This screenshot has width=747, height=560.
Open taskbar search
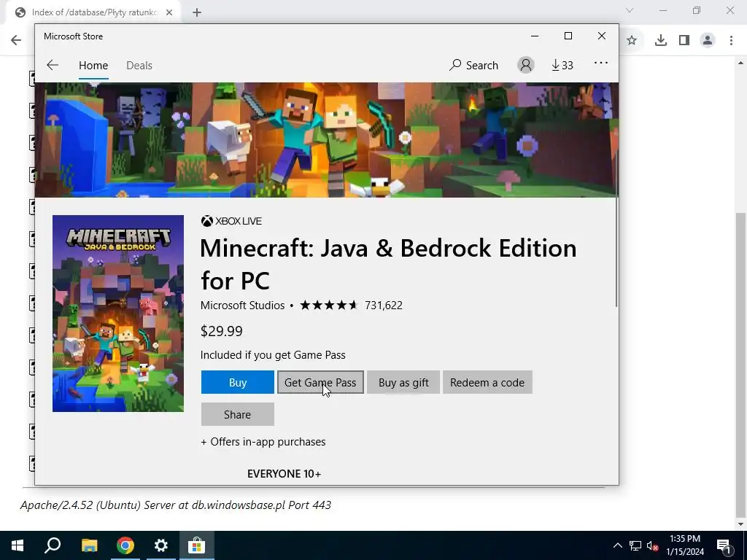coord(53,545)
